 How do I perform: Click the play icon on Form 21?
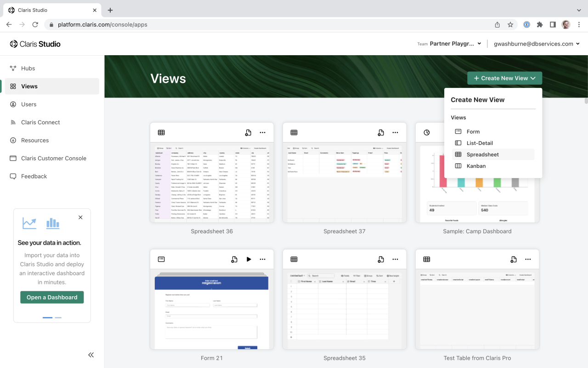pyautogui.click(x=249, y=259)
